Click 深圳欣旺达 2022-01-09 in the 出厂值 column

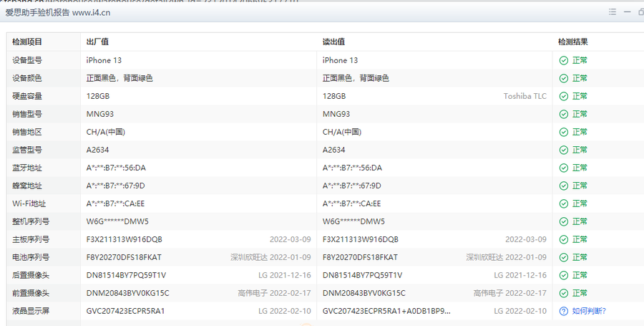270,257
